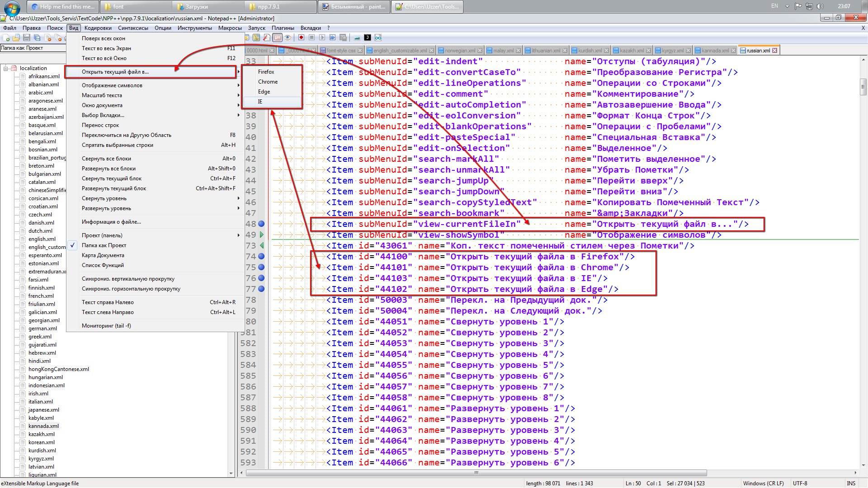Toggle 'Карта Документа' panel option
Screen dimensions: 868x488
(155, 255)
